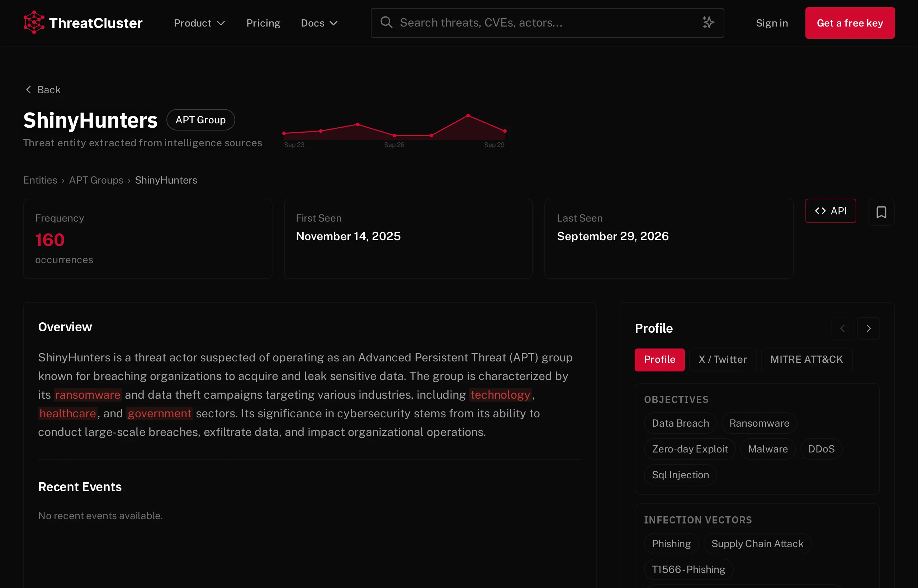Go to next profile panel with right chevron

[869, 328]
